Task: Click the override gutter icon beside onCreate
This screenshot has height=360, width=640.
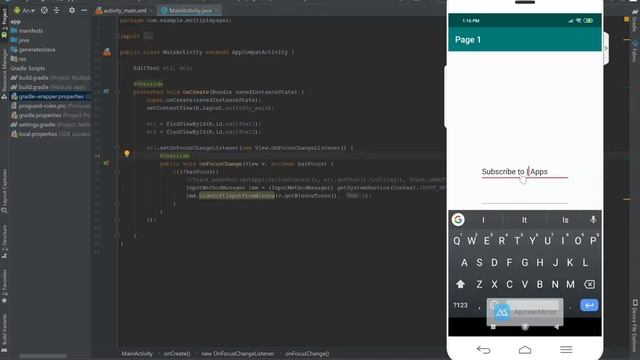Action: click(x=106, y=92)
